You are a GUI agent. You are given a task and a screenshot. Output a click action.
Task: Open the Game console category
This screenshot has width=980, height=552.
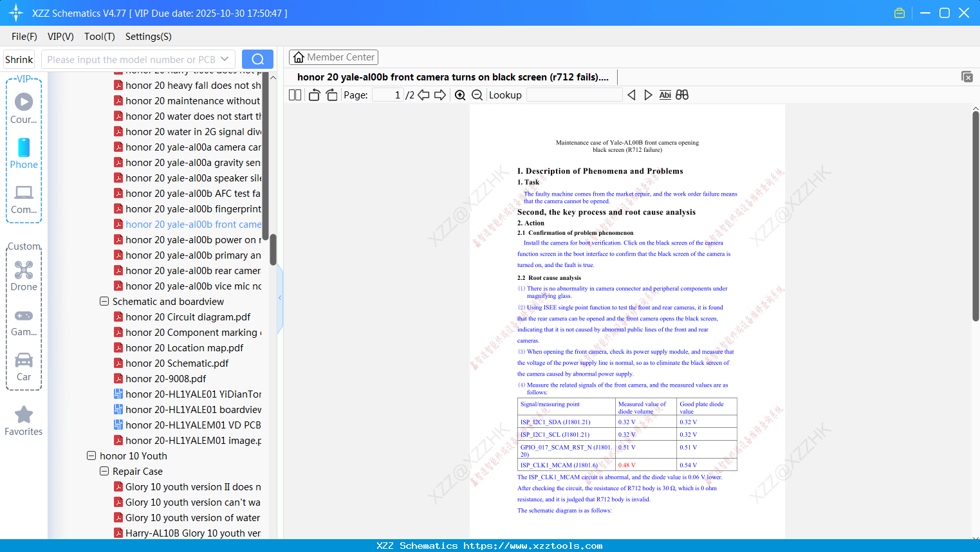point(24,322)
